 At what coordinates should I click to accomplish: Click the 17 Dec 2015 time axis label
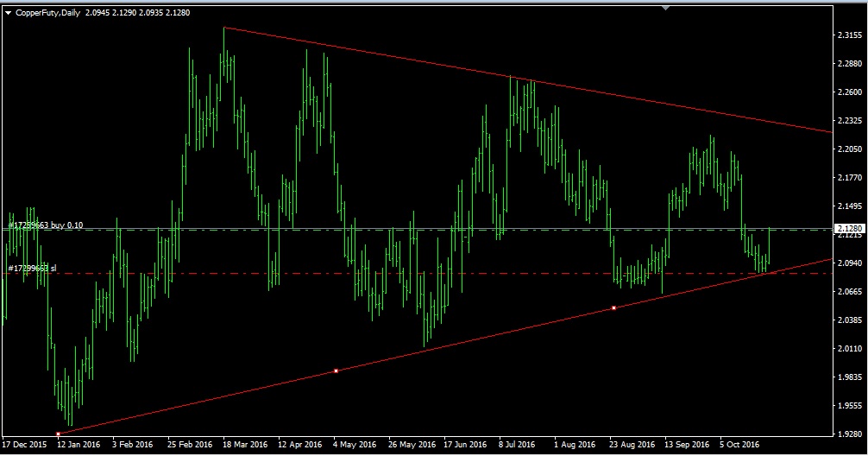[x=24, y=445]
